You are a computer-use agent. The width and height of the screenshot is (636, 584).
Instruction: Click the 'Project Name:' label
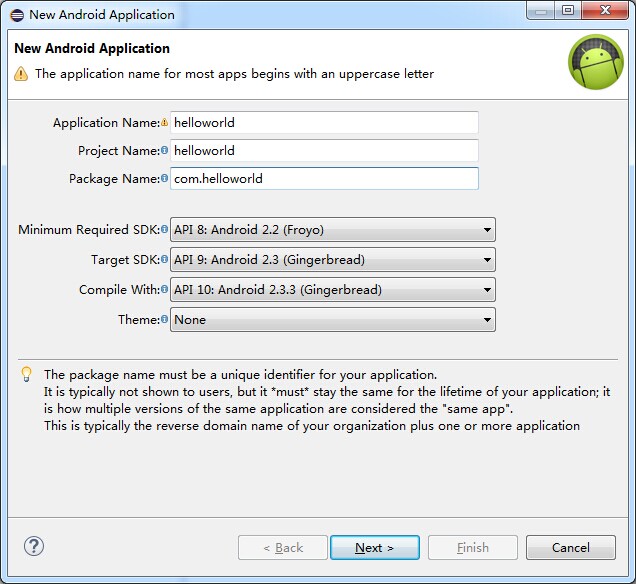[119, 150]
